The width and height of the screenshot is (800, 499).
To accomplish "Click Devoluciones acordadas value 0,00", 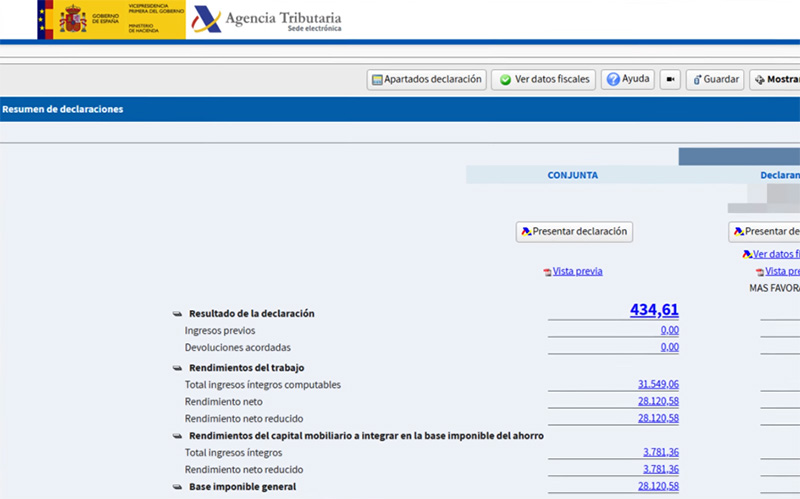I will [x=669, y=347].
